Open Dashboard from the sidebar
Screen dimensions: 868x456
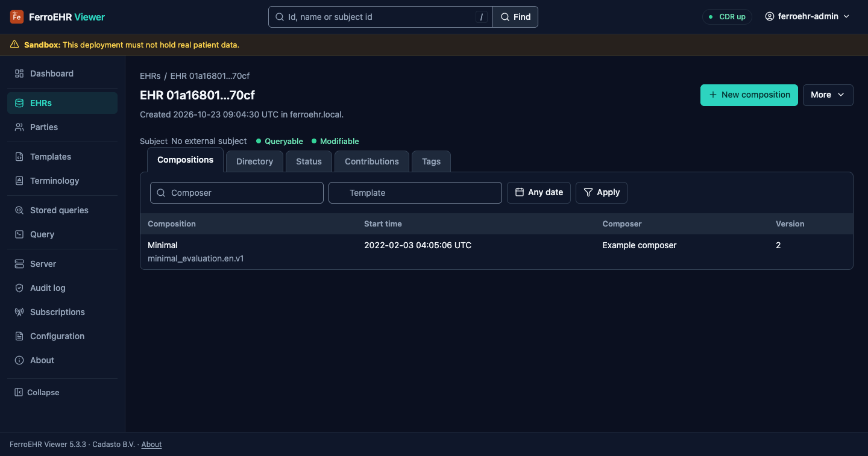pos(62,73)
